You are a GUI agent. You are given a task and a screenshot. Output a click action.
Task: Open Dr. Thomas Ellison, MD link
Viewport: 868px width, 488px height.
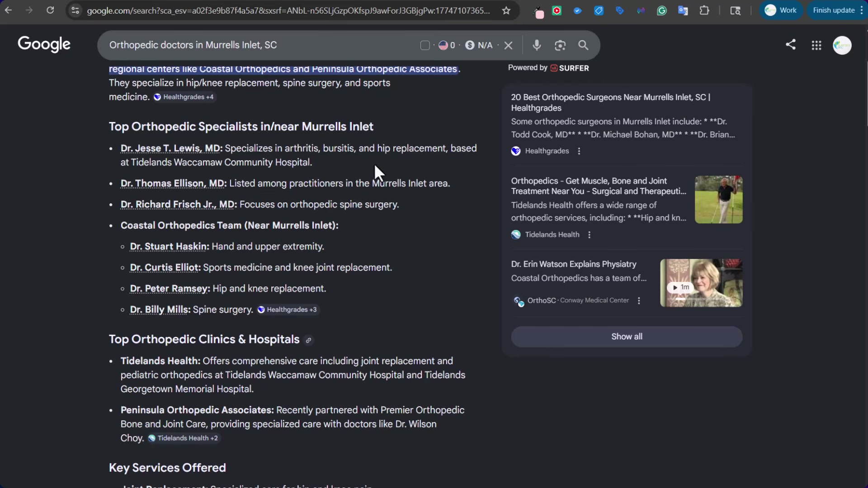[174, 183]
